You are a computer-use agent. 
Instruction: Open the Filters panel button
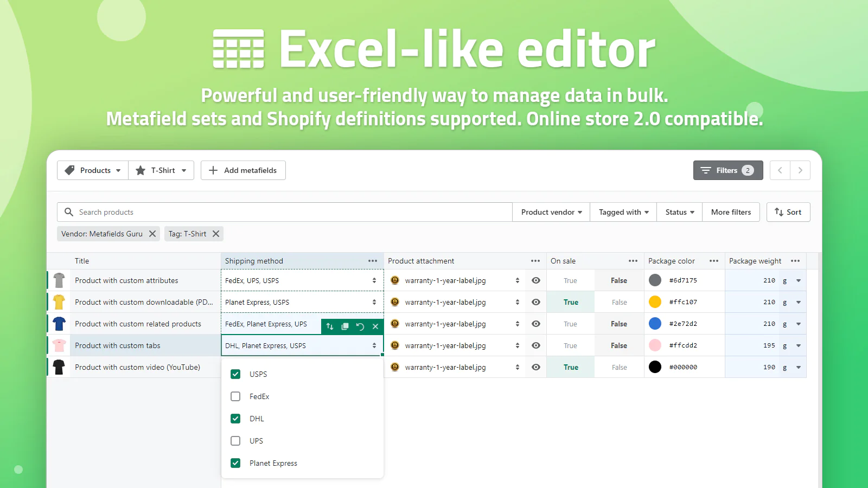(727, 170)
